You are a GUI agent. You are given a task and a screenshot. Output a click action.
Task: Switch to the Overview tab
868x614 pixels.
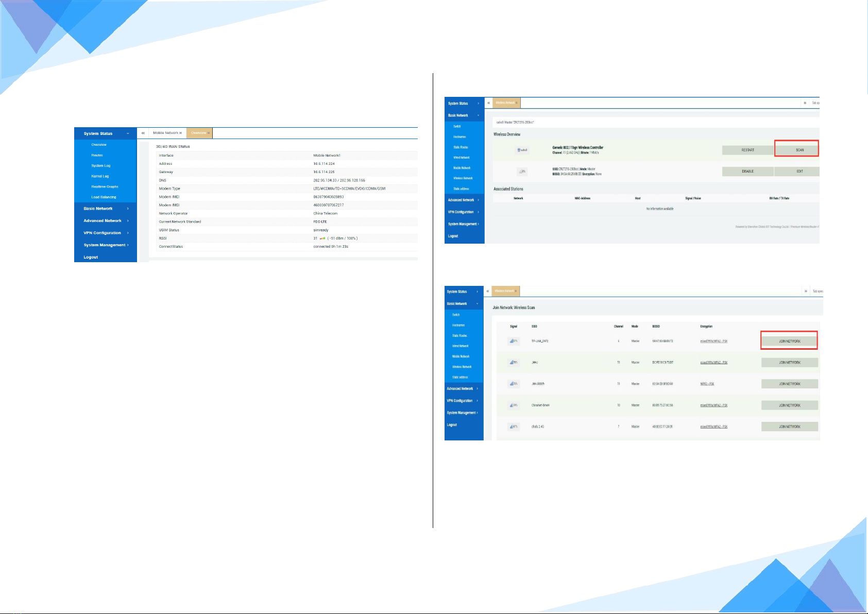(198, 133)
